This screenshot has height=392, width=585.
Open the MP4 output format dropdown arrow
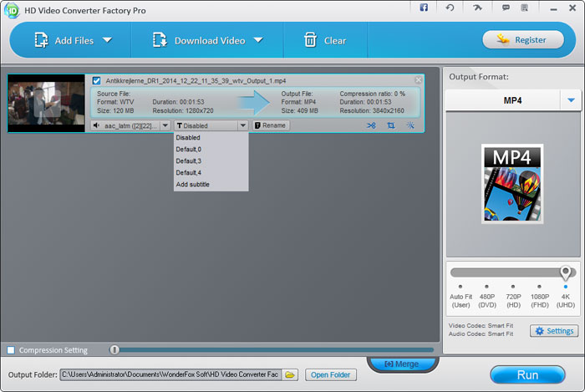(x=571, y=100)
